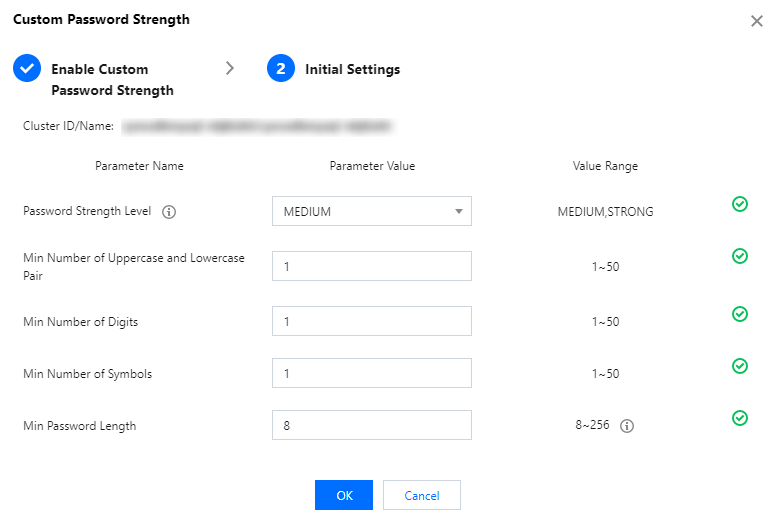Click the blue checkmark step one icon
Screen dimensions: 778x522
(27, 69)
